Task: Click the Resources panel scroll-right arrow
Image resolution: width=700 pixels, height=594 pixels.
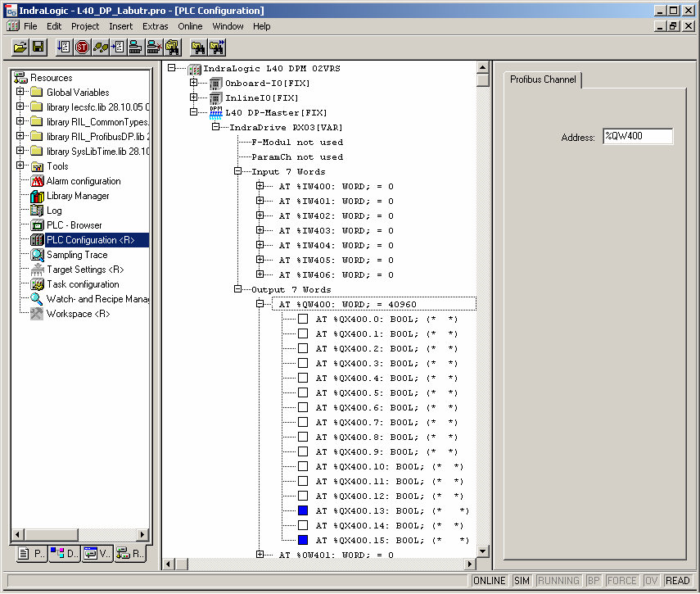Action: pos(142,534)
